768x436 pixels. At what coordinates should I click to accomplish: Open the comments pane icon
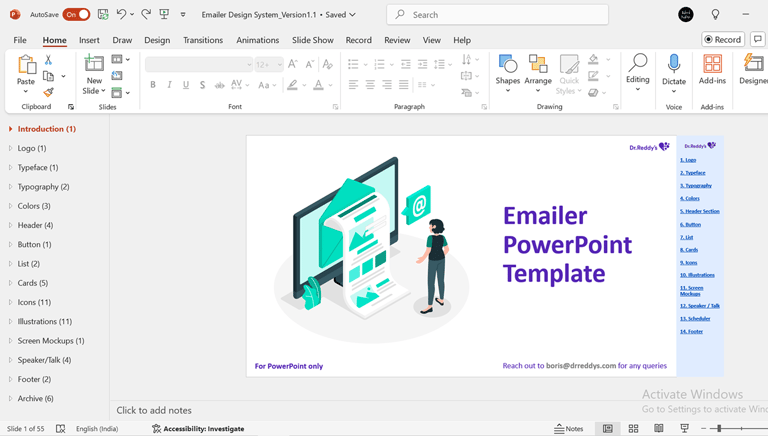758,39
